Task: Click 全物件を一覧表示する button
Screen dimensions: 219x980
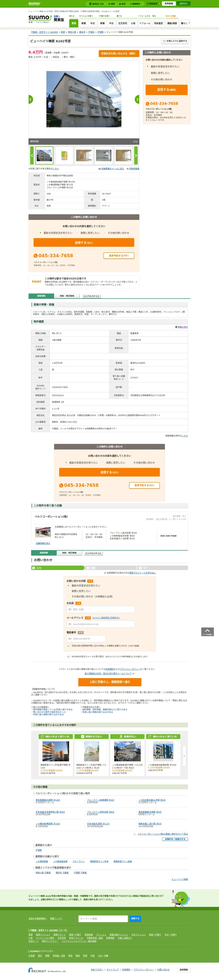Action: coord(175,839)
